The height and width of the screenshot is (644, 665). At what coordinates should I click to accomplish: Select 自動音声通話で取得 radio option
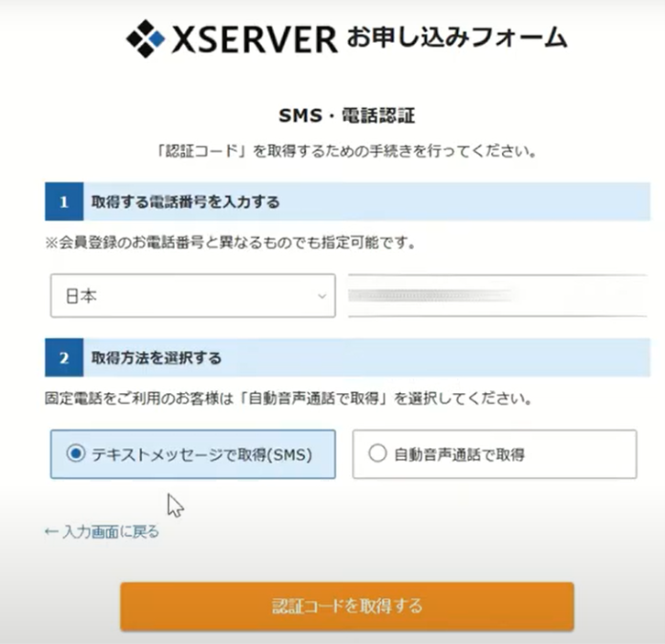pyautogui.click(x=495, y=454)
